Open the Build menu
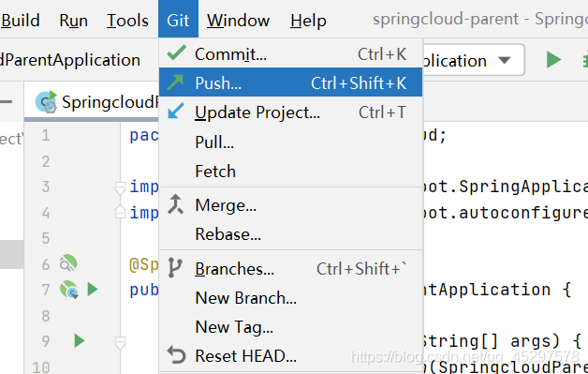Screen dimensions: 588x374 pos(21,21)
